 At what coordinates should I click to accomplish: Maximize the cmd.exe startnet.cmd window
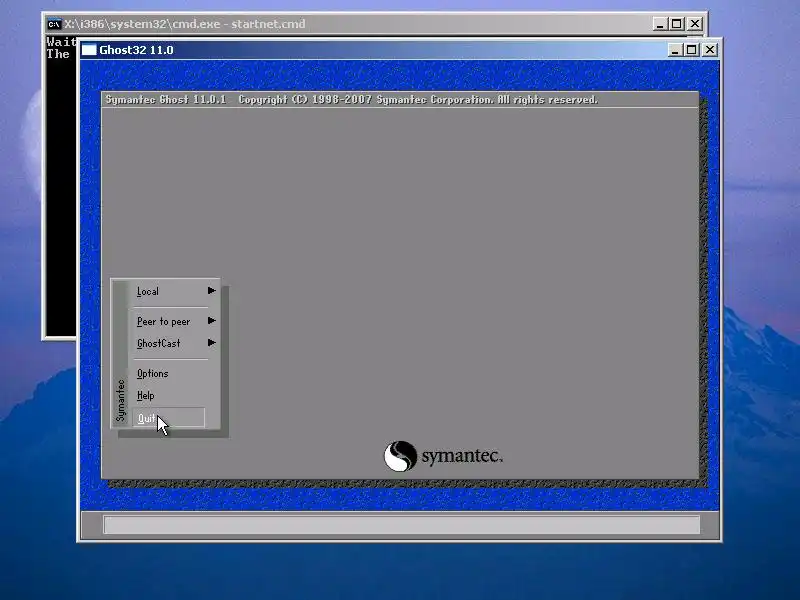[x=677, y=24]
